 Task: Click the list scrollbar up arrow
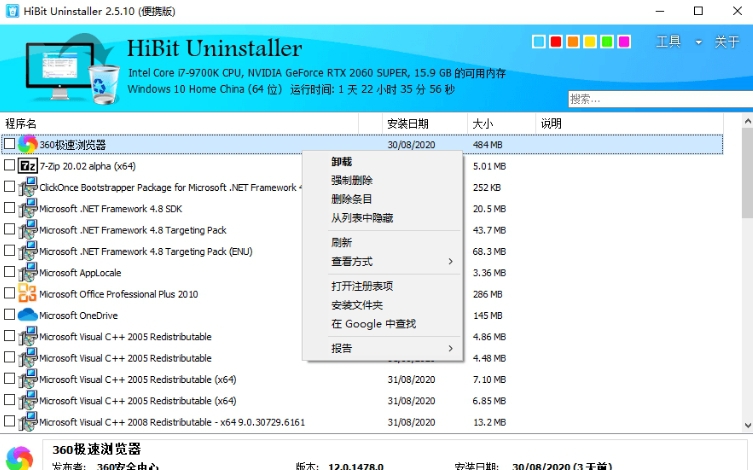(747, 121)
